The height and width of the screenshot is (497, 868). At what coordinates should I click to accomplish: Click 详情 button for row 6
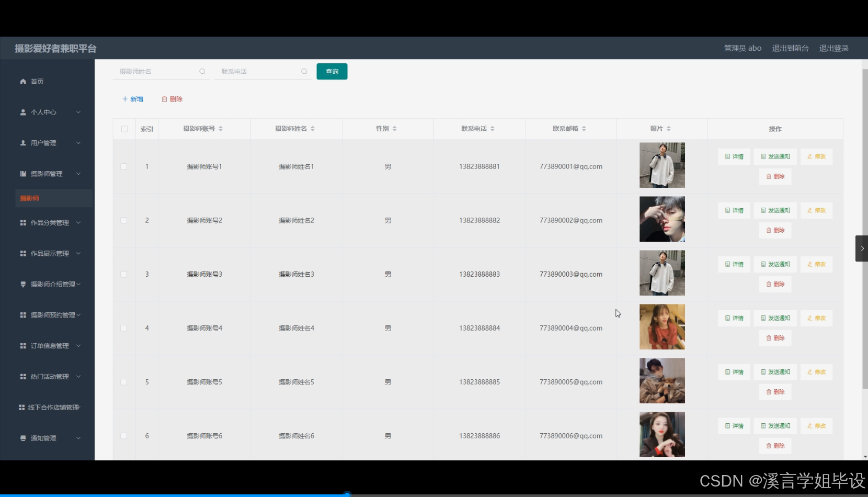[734, 426]
